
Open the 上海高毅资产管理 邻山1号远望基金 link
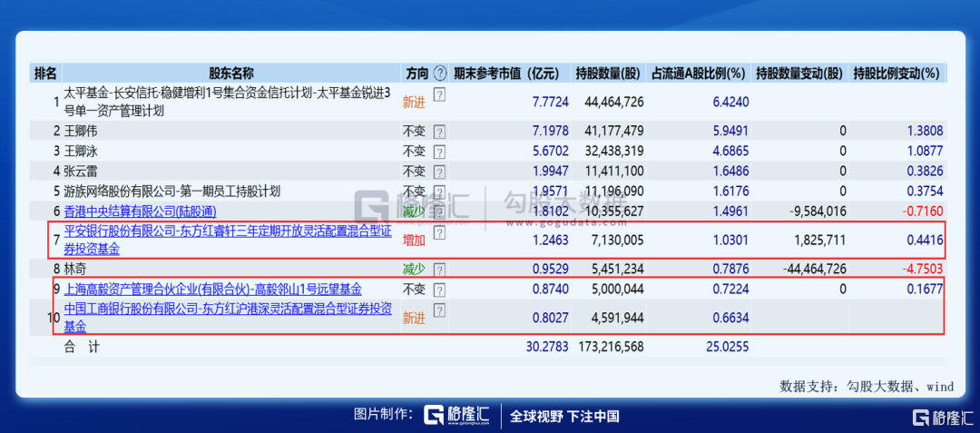[x=212, y=290]
